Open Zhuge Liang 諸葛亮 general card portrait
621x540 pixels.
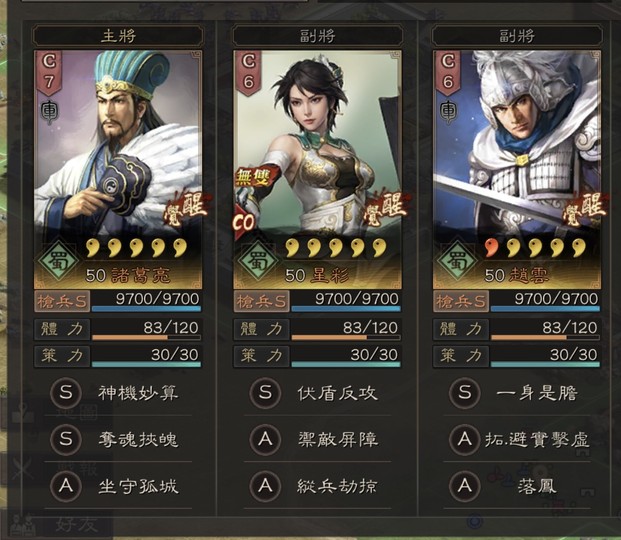(118, 170)
